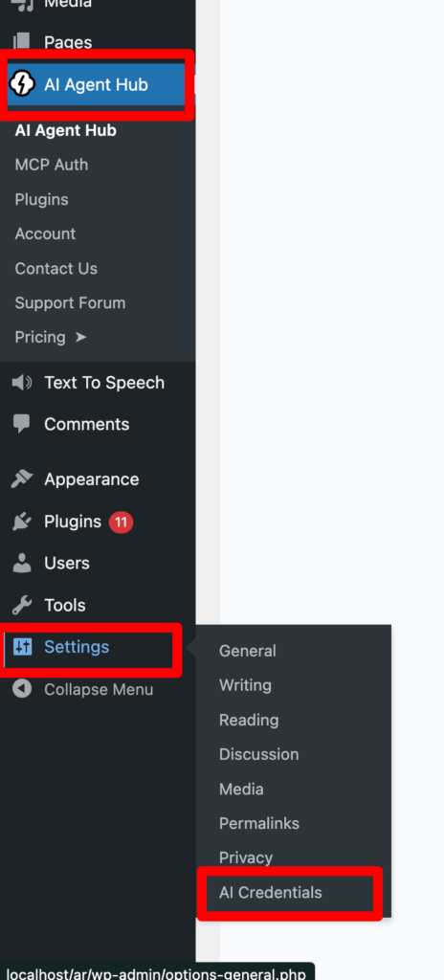Open General settings from the flyout
Viewport: 444px width, 980px height.
(247, 651)
